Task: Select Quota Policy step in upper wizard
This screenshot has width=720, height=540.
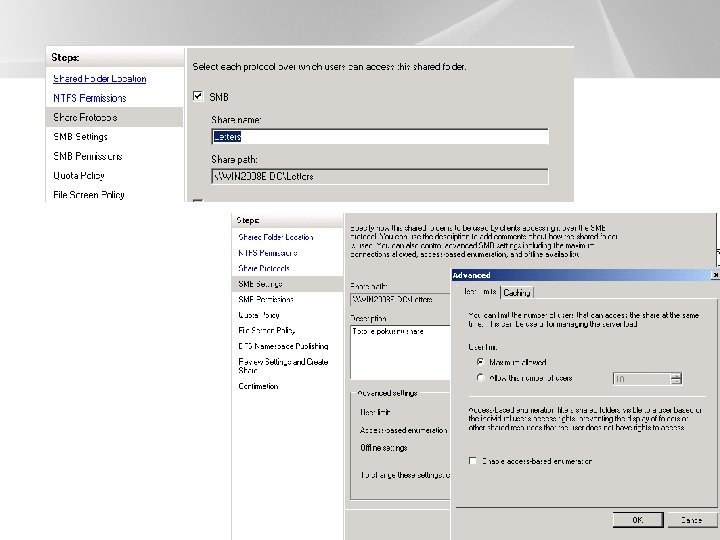Action: coord(79,175)
